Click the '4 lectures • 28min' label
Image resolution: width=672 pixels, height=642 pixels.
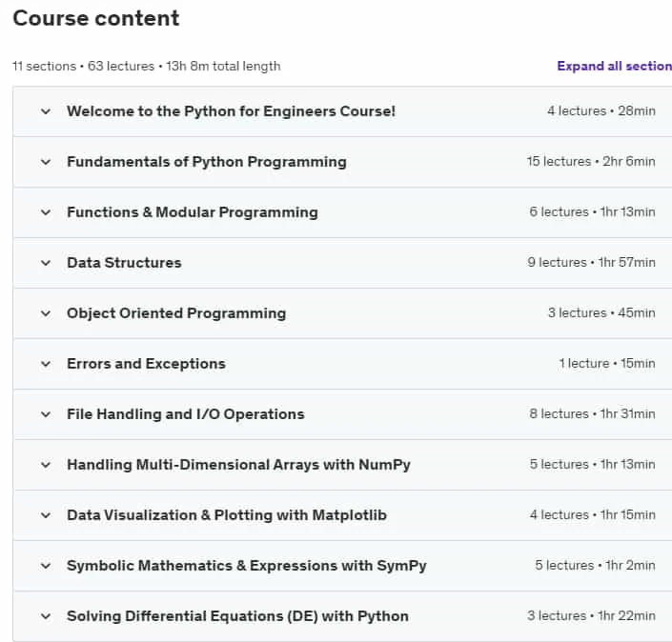601,110
